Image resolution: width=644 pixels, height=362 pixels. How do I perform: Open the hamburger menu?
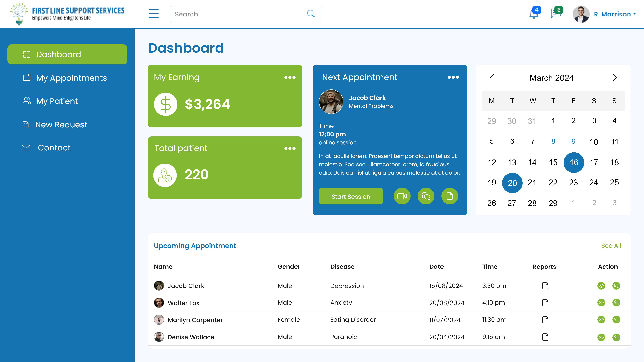153,14
